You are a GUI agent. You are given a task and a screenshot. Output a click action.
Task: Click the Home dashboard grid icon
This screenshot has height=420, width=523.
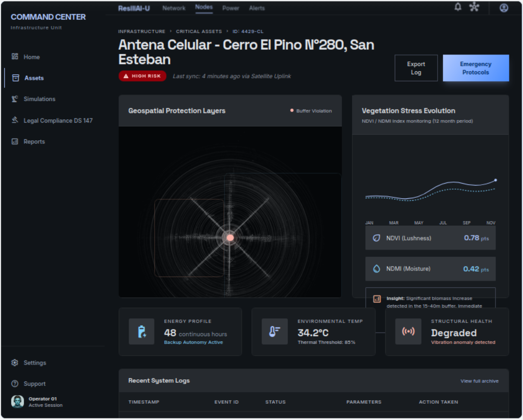click(x=15, y=56)
